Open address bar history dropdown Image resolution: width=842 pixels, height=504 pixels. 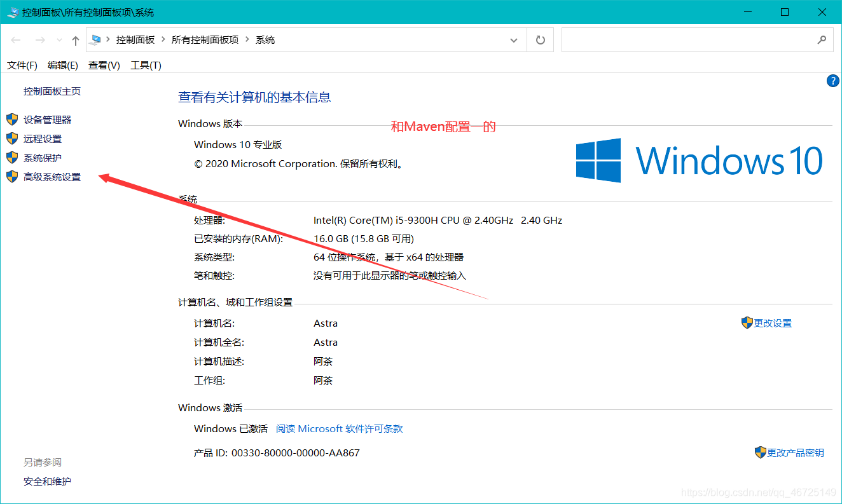point(514,40)
